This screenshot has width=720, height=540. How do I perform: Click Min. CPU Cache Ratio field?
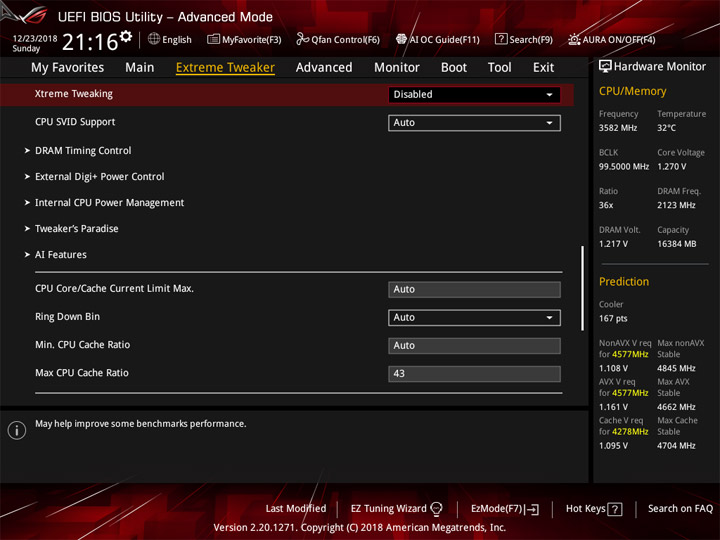pos(474,345)
